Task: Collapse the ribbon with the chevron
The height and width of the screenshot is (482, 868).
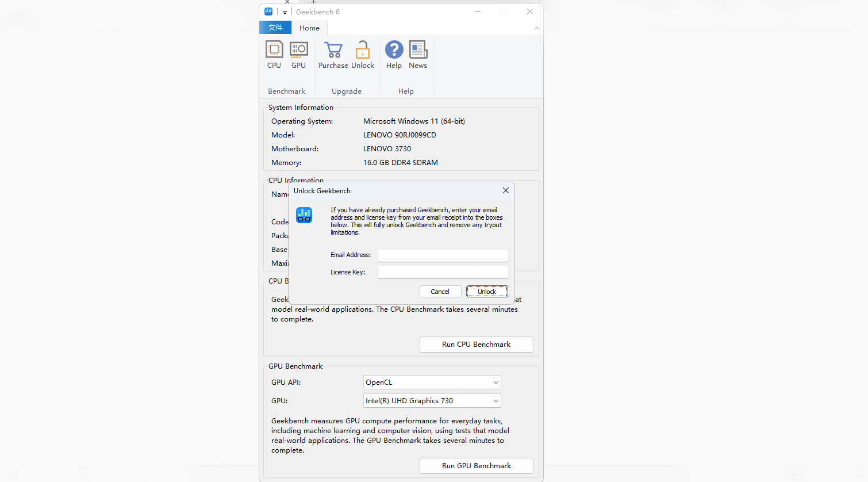Action: (536, 28)
